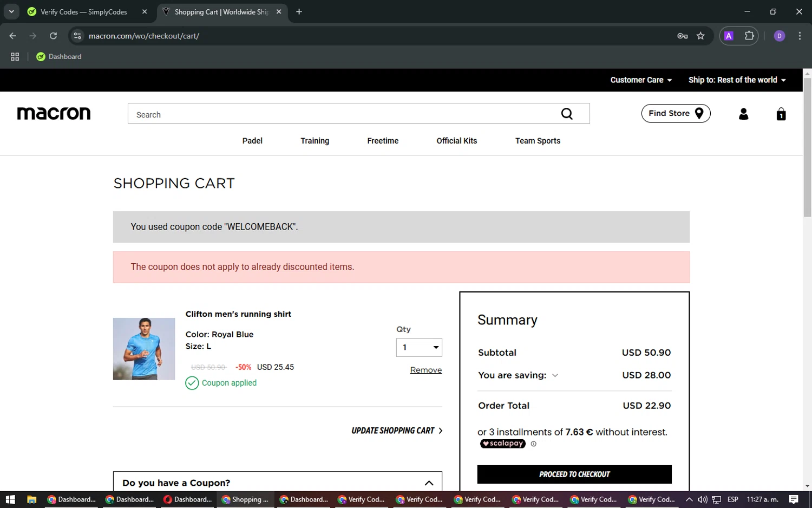
Task: Click the Order Total USD 22.90 value
Action: pos(646,406)
